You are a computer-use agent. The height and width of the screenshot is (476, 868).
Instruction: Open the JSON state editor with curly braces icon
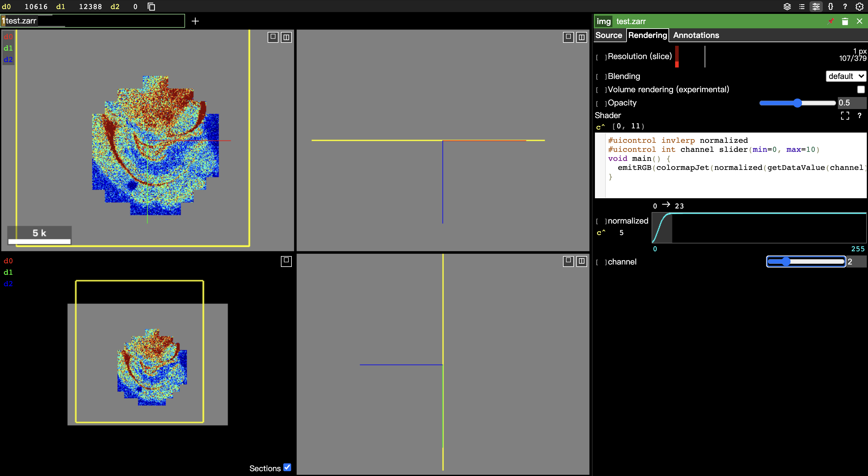pyautogui.click(x=831, y=7)
